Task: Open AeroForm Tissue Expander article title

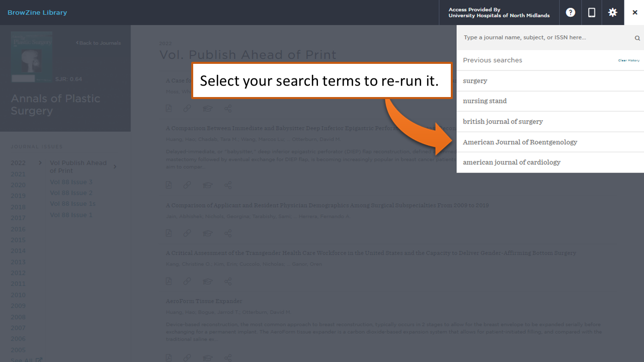Action: point(204,301)
